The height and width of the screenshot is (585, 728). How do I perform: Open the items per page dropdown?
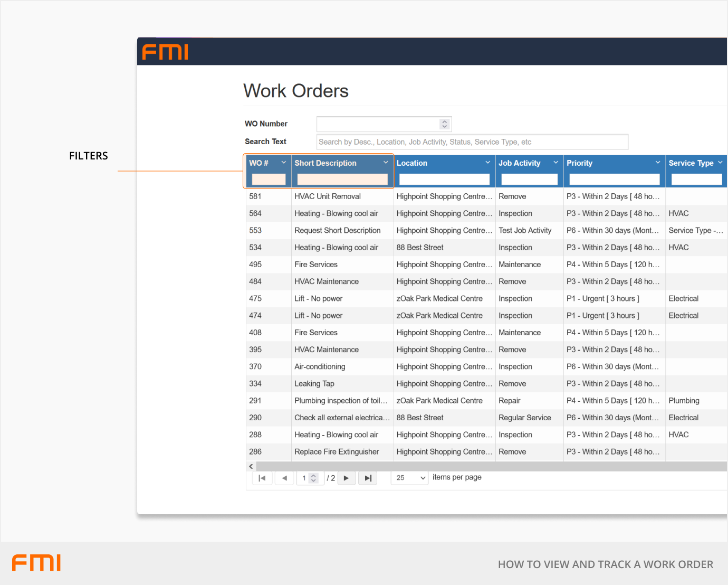click(x=409, y=478)
